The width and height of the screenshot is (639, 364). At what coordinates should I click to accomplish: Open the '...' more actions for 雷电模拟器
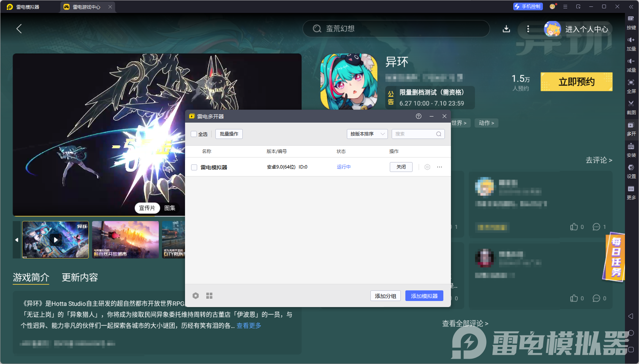(440, 167)
